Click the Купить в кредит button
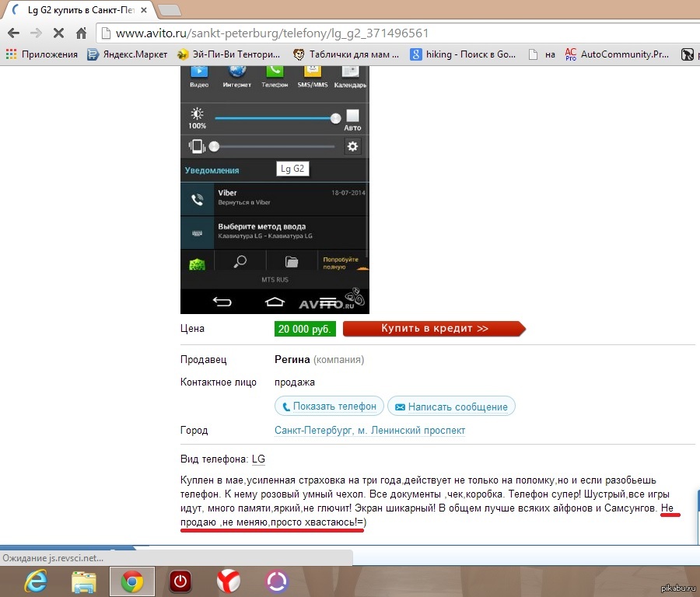 point(434,328)
